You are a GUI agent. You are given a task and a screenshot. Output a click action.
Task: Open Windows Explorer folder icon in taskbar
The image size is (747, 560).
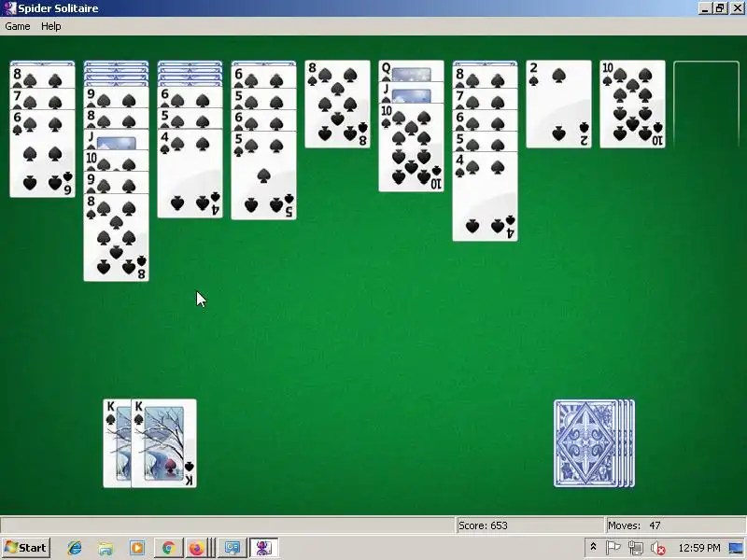[106, 548]
